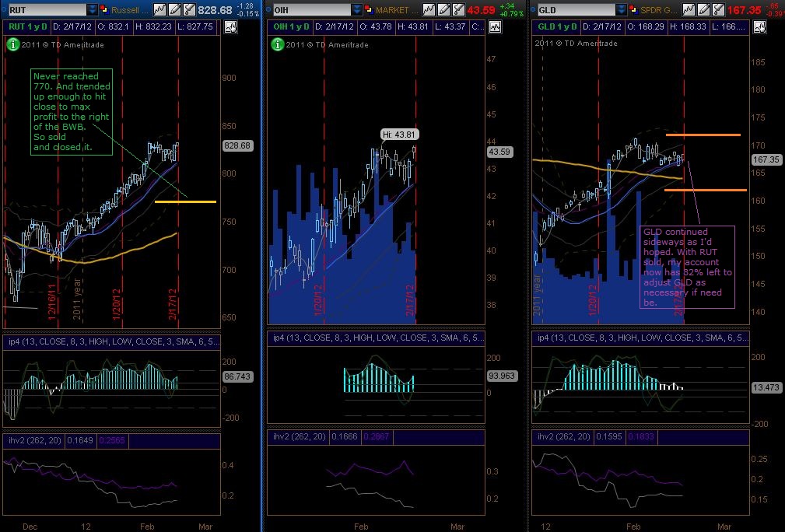The width and height of the screenshot is (785, 532).
Task: Open the style eyedropper tool in RUT panel
Action: click(x=189, y=9)
